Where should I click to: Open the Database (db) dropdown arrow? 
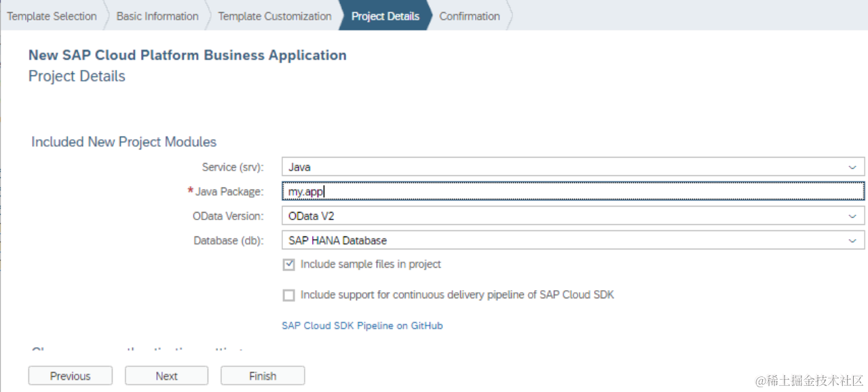point(852,240)
